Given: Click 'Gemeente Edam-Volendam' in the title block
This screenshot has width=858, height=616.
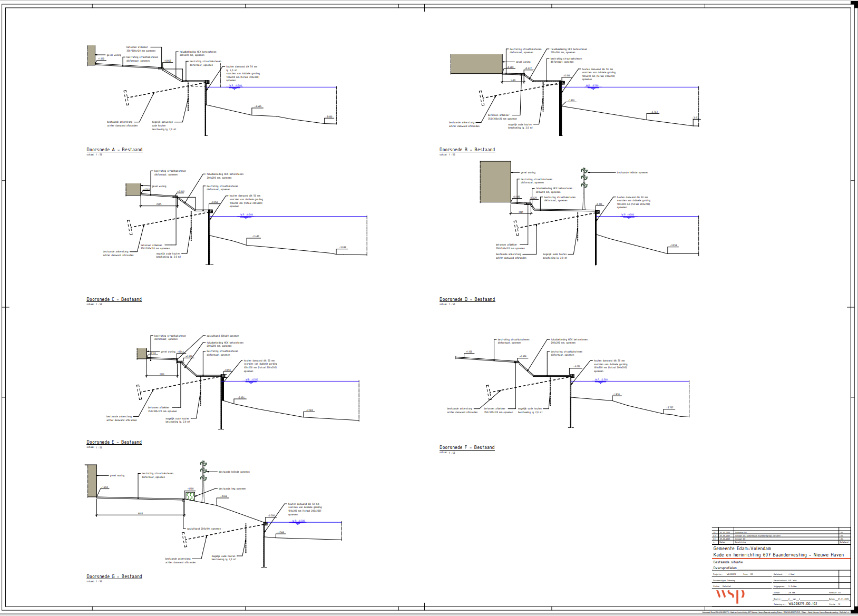Looking at the screenshot, I should pyautogui.click(x=742, y=549).
